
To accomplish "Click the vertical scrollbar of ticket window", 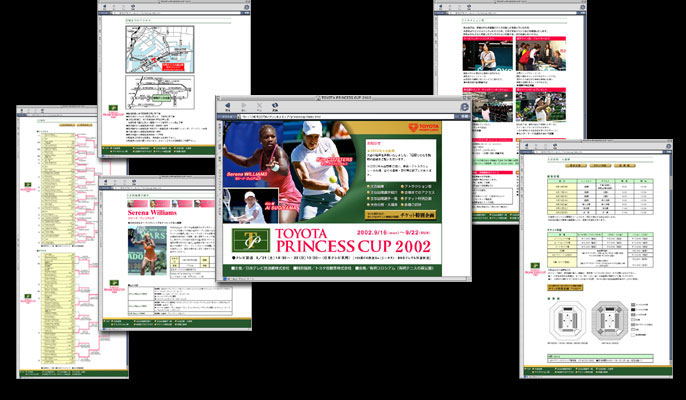I will point(671,258).
